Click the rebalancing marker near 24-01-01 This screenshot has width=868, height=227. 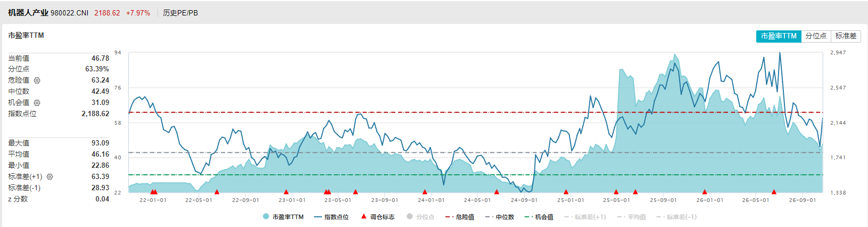coord(425,192)
